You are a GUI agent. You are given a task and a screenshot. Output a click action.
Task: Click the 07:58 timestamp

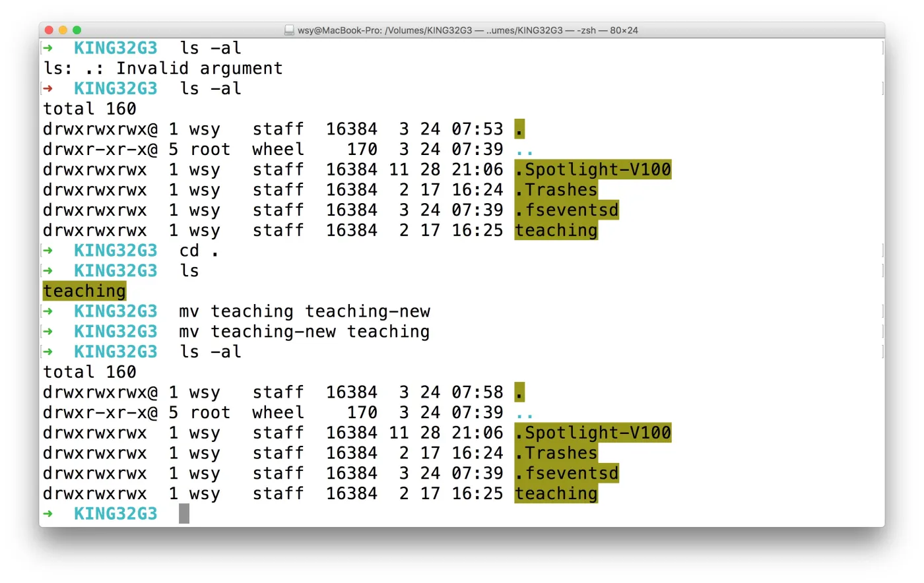pos(477,392)
